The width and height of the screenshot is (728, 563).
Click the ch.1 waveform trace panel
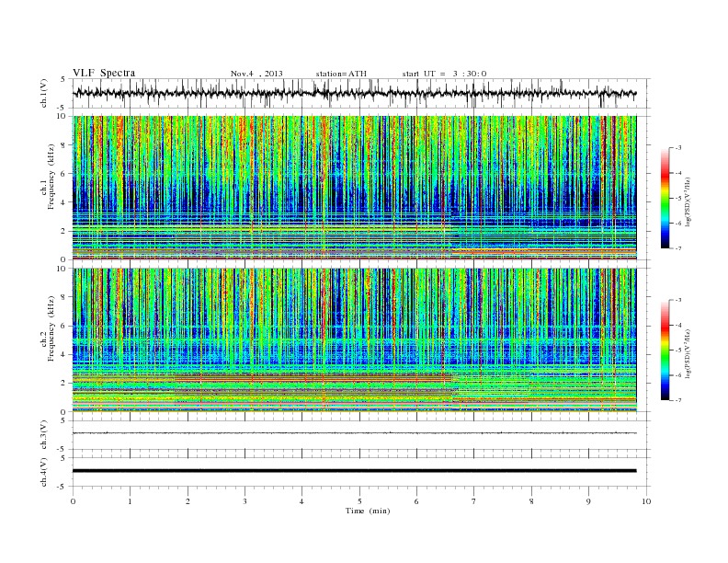(x=361, y=93)
